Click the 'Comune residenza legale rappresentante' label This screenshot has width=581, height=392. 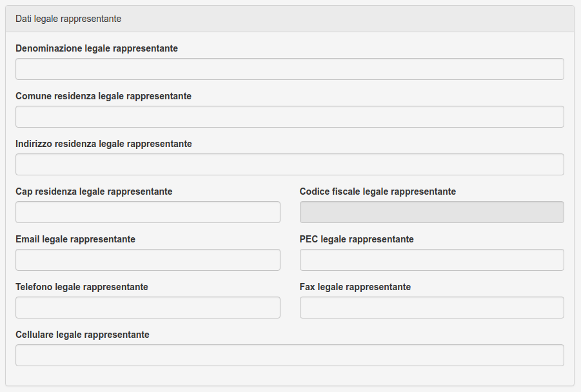(103, 96)
